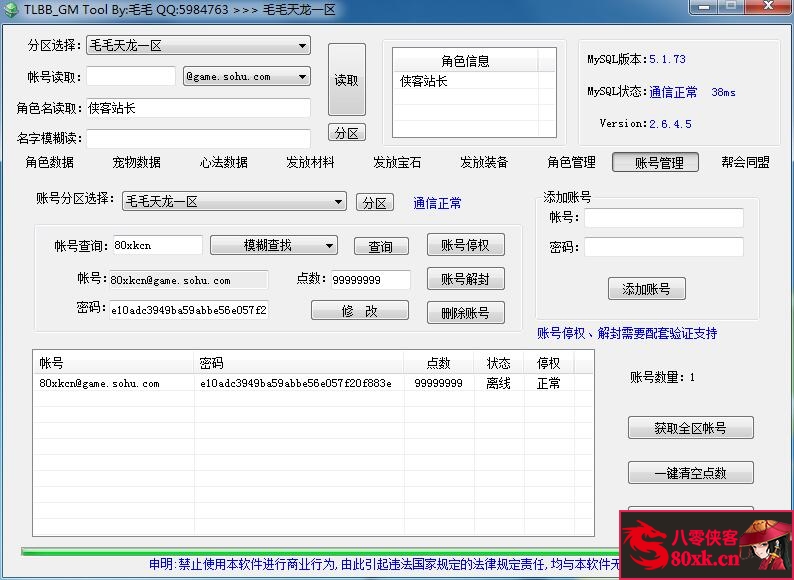Click the 密码 field in the query panel

tap(189, 310)
